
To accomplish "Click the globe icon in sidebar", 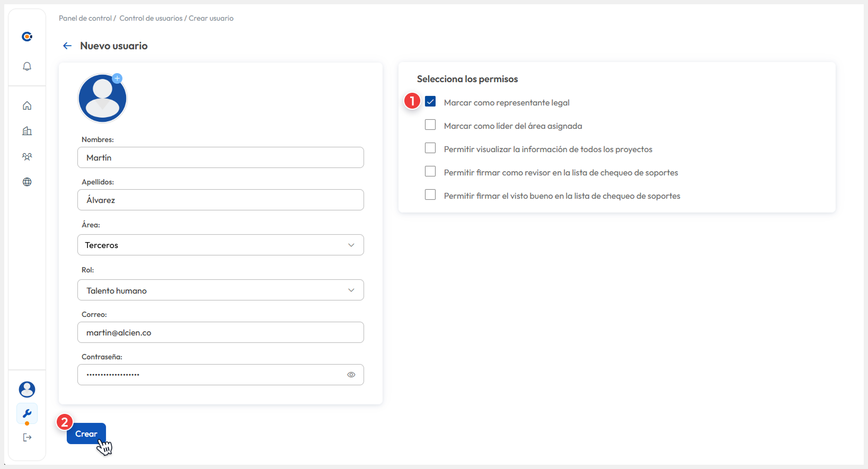I will 27,182.
